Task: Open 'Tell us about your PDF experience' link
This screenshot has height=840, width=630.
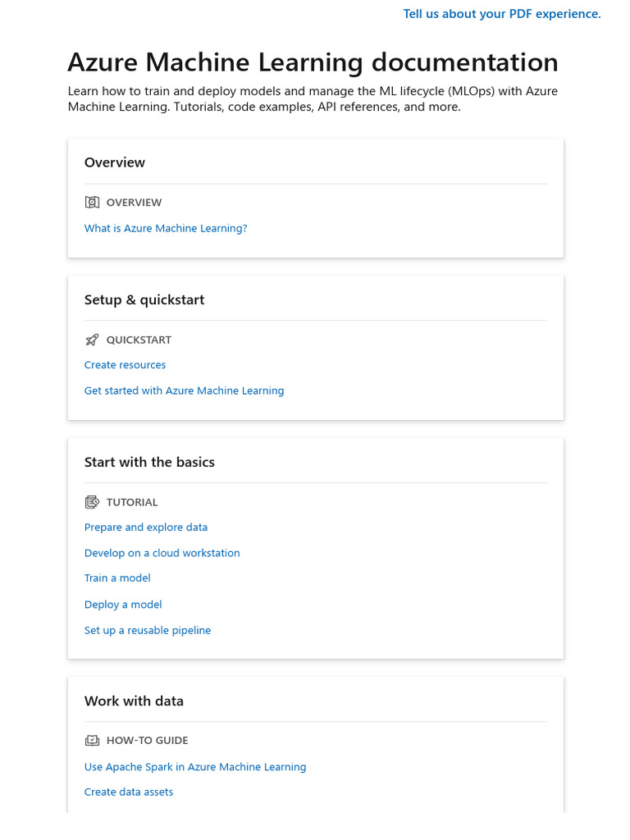Action: tap(501, 14)
